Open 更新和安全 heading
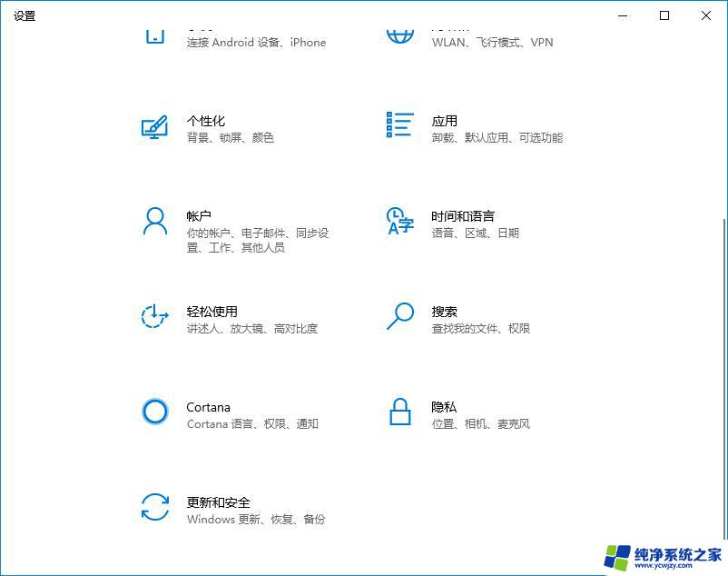Viewport: 728px width, 576px height. point(219,502)
